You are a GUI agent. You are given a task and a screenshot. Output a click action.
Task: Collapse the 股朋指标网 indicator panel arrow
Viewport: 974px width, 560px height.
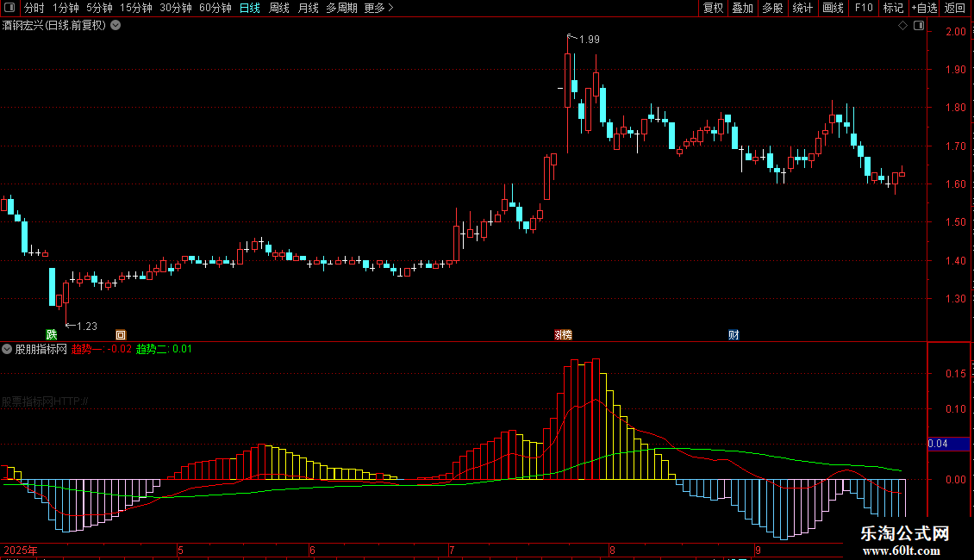[7, 349]
